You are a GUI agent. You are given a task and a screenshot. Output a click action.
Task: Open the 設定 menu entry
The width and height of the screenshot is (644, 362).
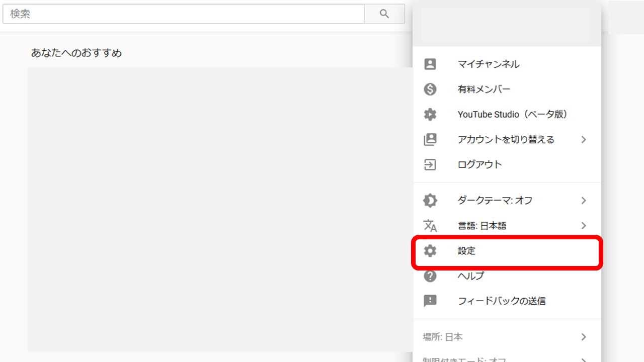coord(507,251)
